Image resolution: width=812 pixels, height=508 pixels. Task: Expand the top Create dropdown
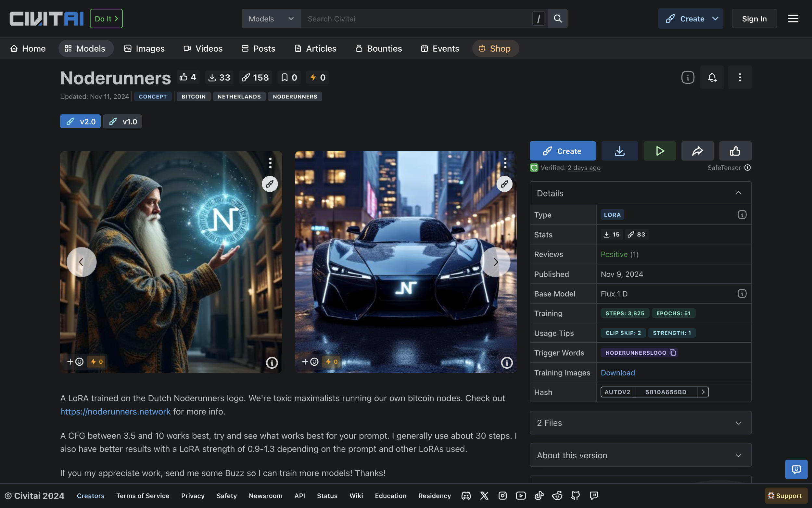(x=715, y=19)
